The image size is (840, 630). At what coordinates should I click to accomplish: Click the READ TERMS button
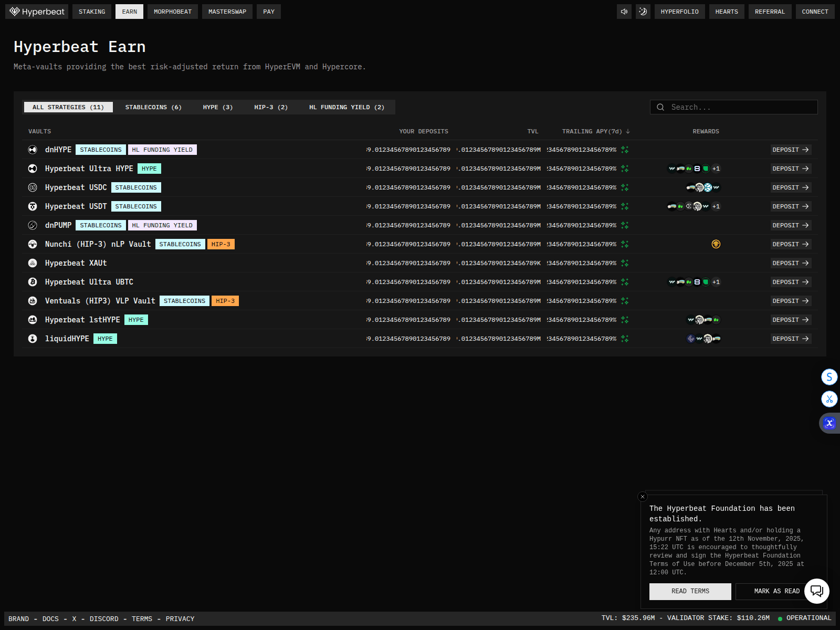pyautogui.click(x=690, y=591)
